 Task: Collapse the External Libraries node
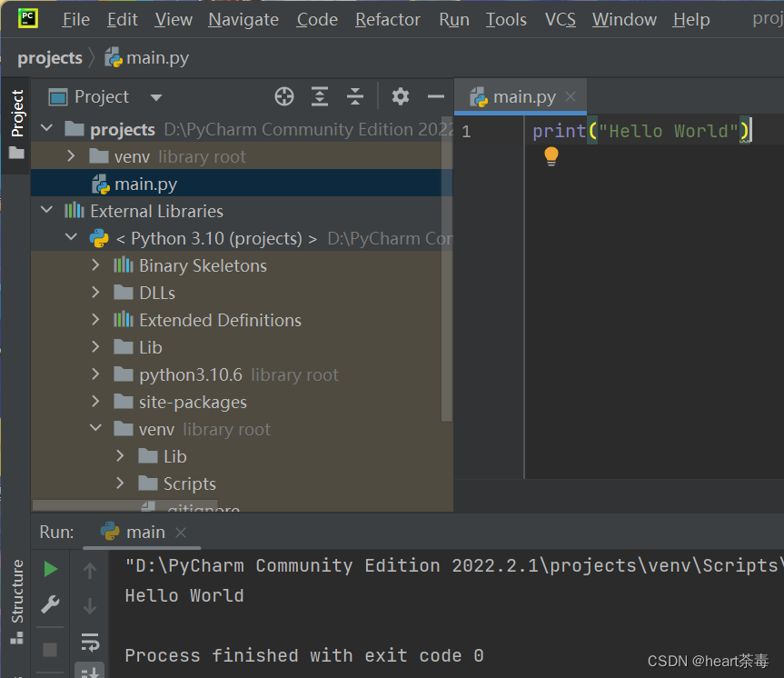click(45, 210)
